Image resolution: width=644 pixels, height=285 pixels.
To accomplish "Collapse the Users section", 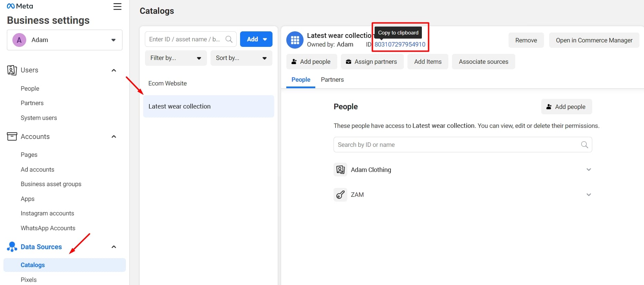I will click(114, 70).
